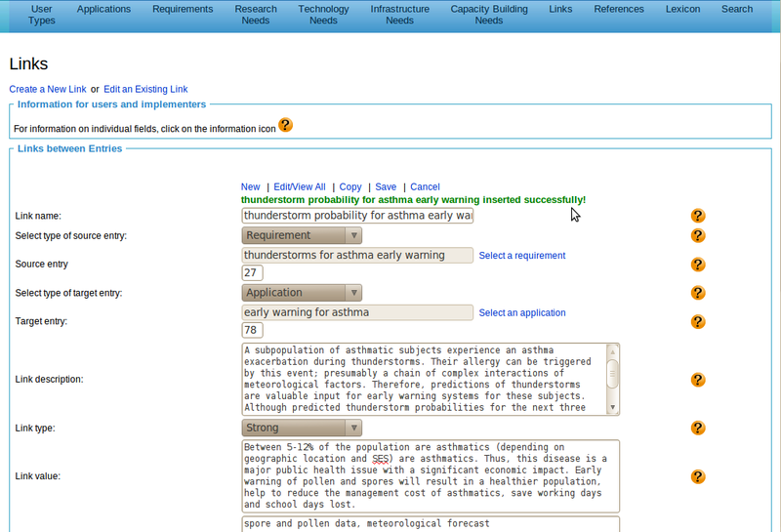Show help for the Link value field
Screen dimensions: 781x532
click(698, 476)
